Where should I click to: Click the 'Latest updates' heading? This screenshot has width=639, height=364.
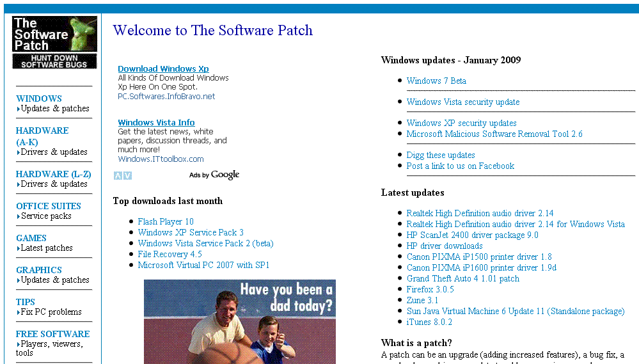pyautogui.click(x=413, y=193)
